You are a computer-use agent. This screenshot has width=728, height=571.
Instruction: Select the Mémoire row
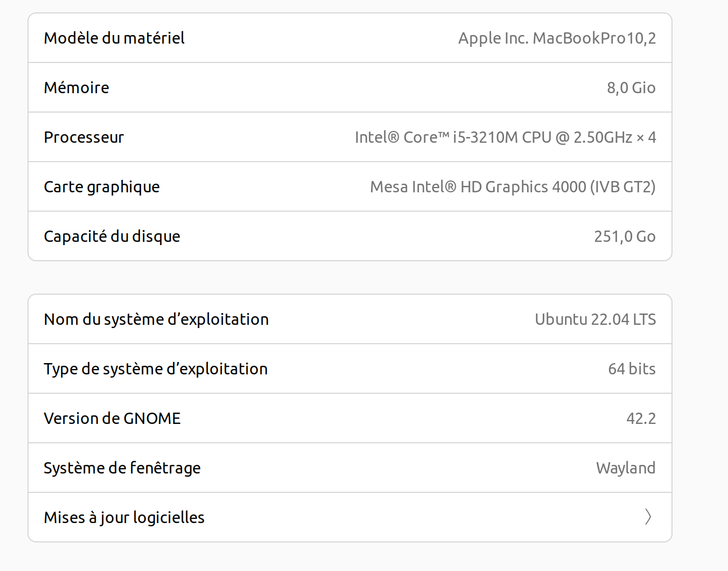[350, 87]
